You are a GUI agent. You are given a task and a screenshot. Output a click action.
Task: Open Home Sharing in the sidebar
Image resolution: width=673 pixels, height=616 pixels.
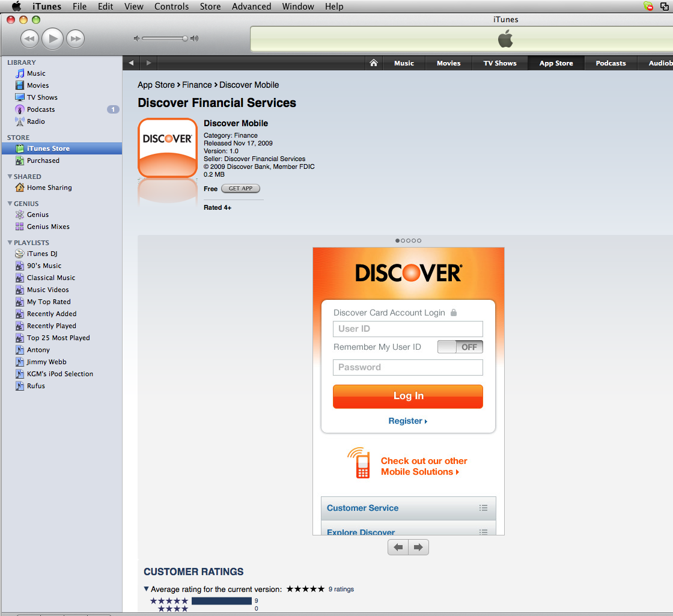[49, 188]
